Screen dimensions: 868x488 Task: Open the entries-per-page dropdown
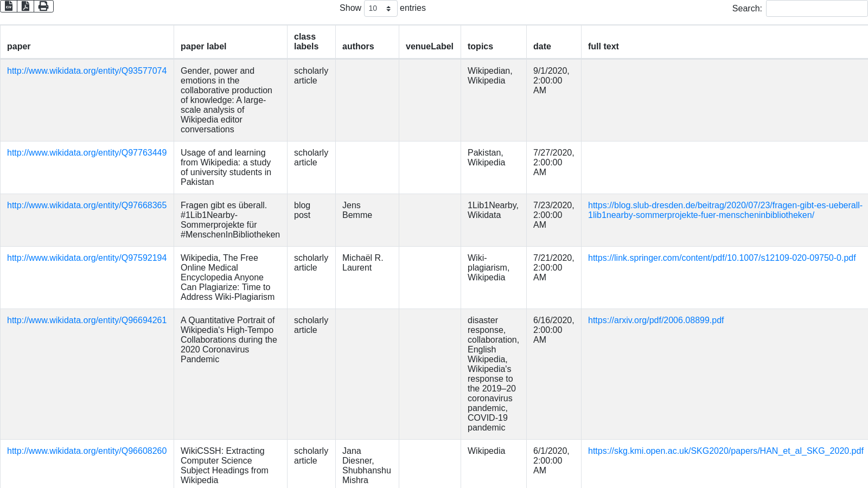tap(380, 8)
